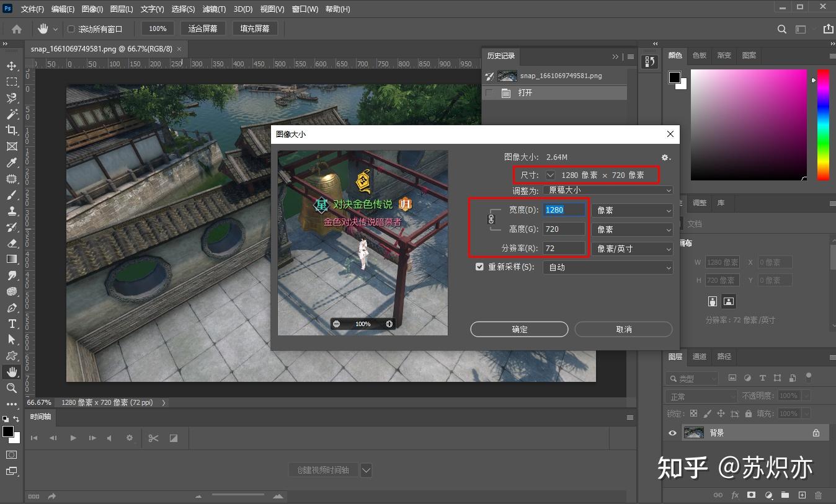836x504 pixels.
Task: Switch to the 色板 tab
Action: click(700, 55)
